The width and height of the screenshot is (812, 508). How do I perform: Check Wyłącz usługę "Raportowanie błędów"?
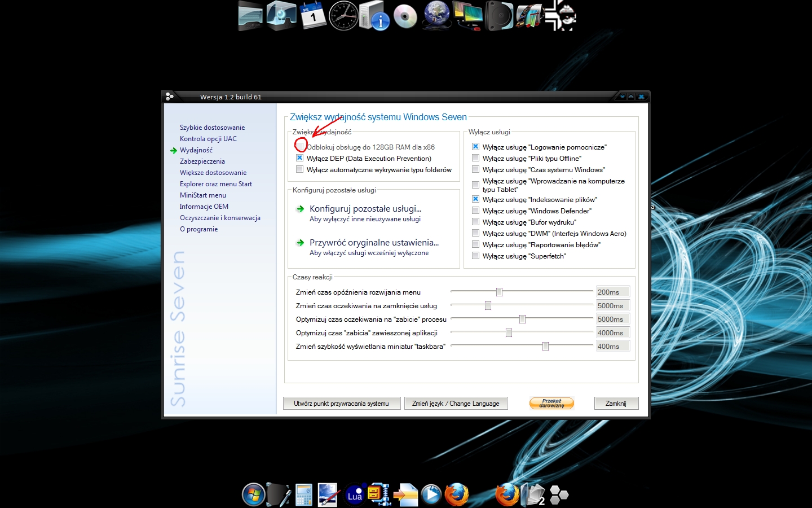(x=476, y=244)
